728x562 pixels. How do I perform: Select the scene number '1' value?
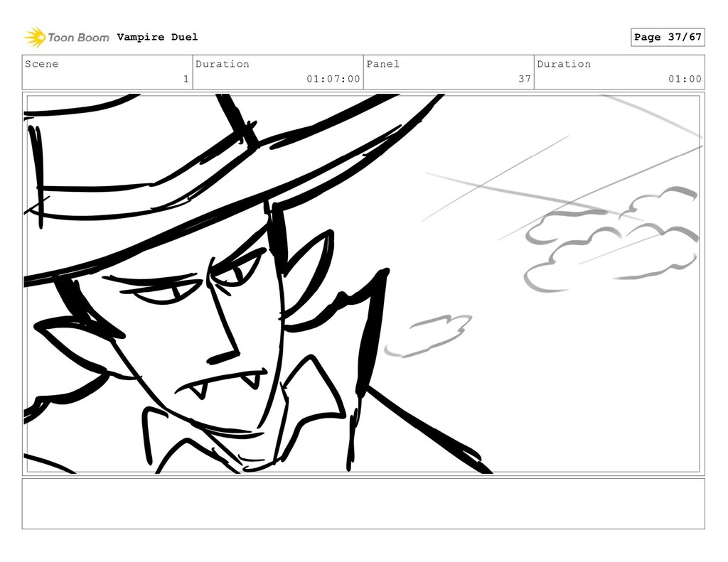pos(186,79)
